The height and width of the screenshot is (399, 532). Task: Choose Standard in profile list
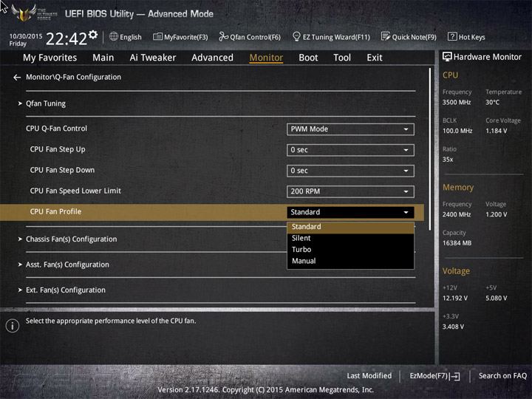tap(350, 227)
